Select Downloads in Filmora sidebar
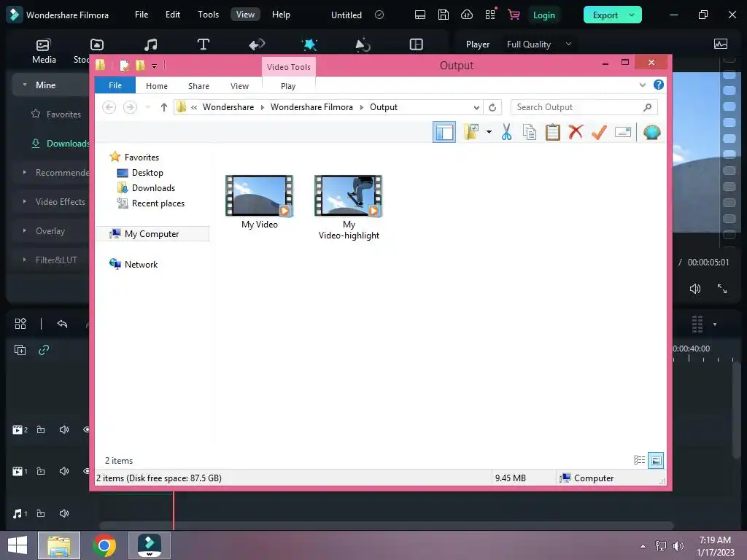This screenshot has width=747, height=560. (60, 144)
